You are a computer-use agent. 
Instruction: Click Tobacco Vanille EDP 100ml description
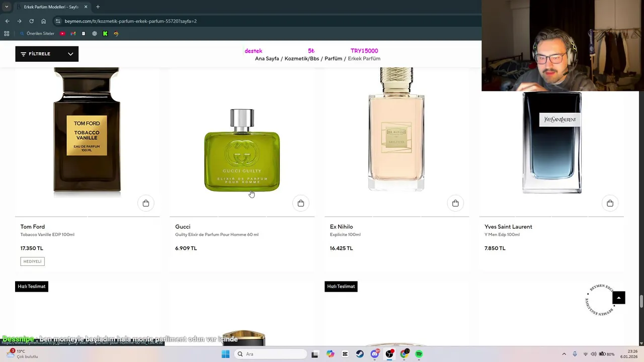tap(47, 235)
